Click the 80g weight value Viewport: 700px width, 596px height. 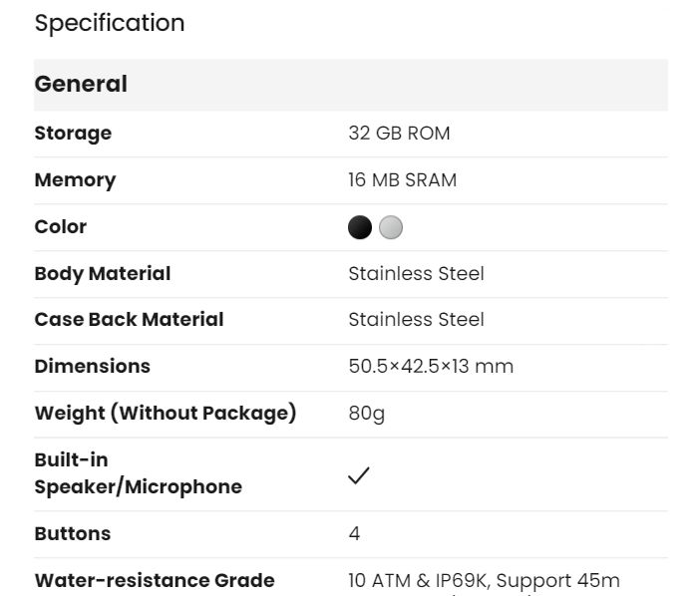(x=366, y=413)
